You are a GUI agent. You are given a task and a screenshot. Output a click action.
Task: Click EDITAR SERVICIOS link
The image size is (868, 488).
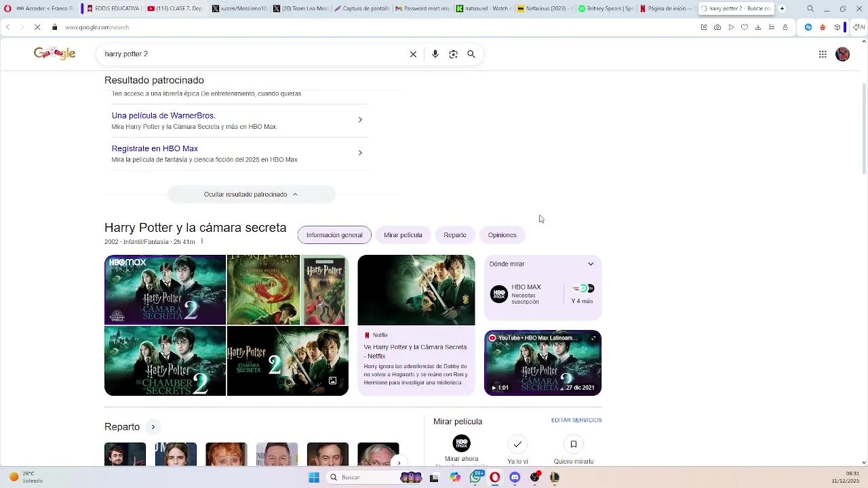coord(576,420)
